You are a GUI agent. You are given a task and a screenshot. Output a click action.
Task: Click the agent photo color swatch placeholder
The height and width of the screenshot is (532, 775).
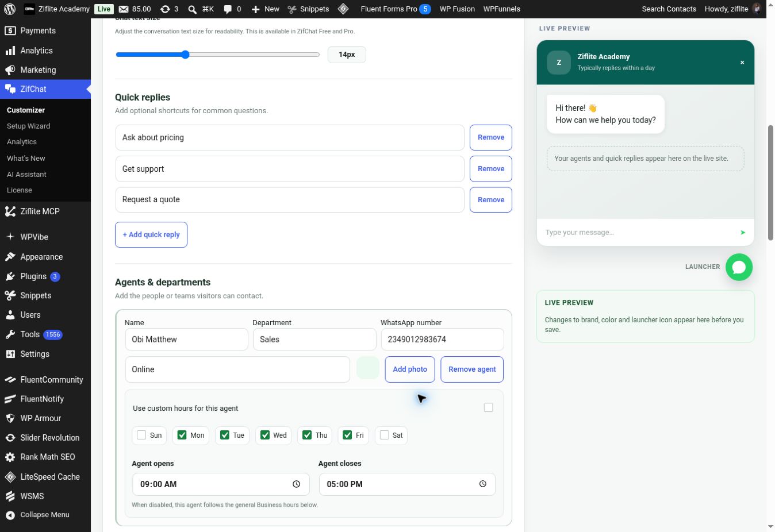point(368,368)
